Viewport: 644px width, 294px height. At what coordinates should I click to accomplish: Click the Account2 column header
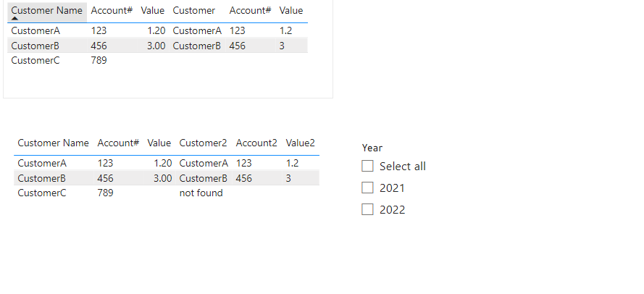[256, 143]
